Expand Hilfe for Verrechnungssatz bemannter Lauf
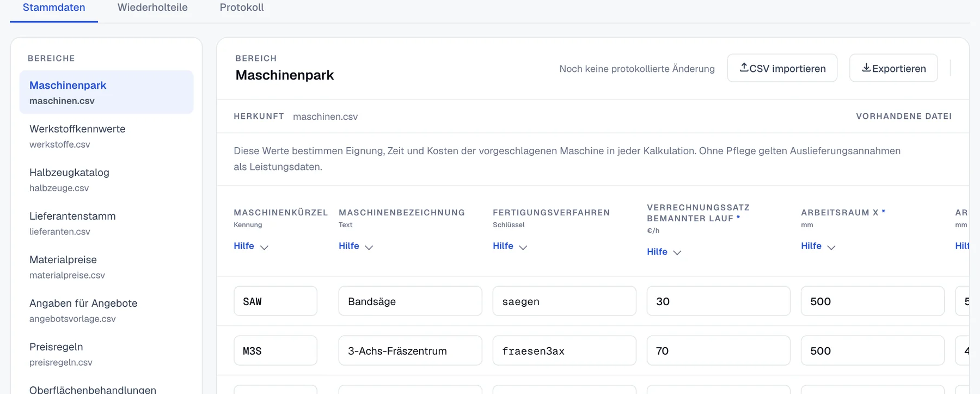Image resolution: width=980 pixels, height=394 pixels. coord(664,252)
